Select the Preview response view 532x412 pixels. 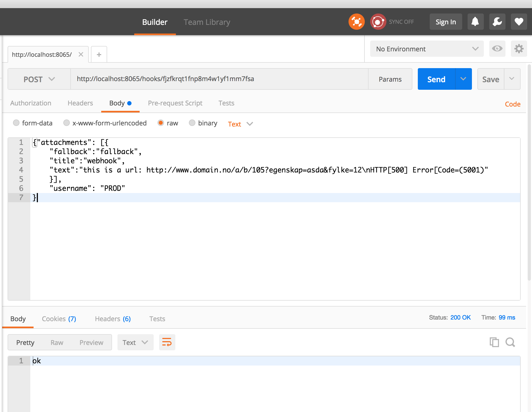[x=91, y=342]
